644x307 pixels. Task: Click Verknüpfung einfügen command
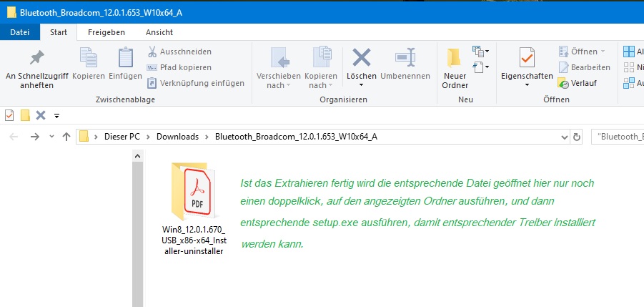click(x=196, y=83)
